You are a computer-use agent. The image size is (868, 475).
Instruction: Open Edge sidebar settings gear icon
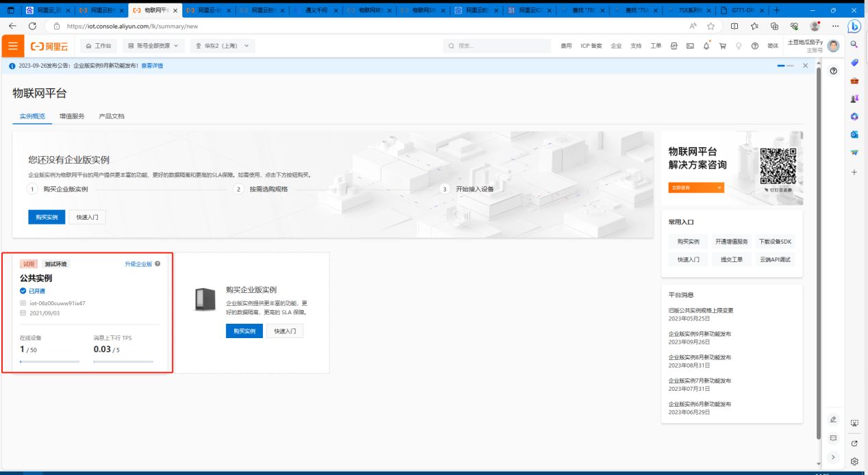pyautogui.click(x=854, y=461)
